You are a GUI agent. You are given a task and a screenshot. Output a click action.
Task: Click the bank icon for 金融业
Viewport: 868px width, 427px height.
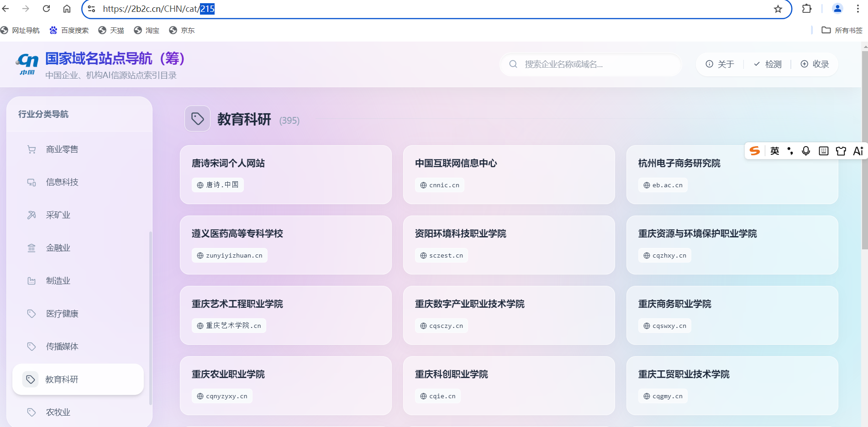(x=32, y=248)
